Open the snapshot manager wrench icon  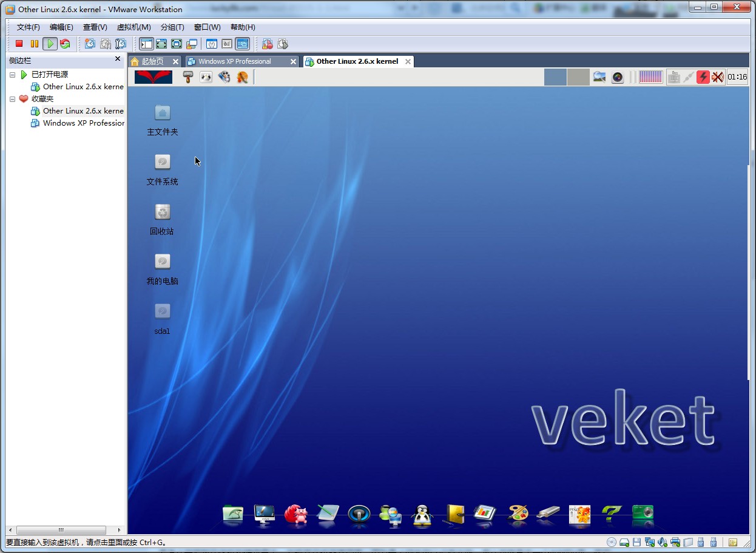(121, 44)
